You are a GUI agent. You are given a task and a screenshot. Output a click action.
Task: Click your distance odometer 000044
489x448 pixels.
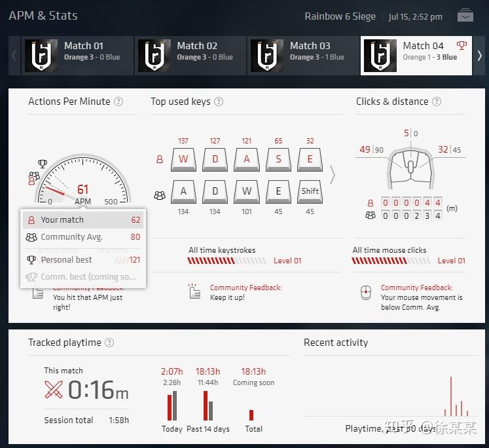coord(411,203)
